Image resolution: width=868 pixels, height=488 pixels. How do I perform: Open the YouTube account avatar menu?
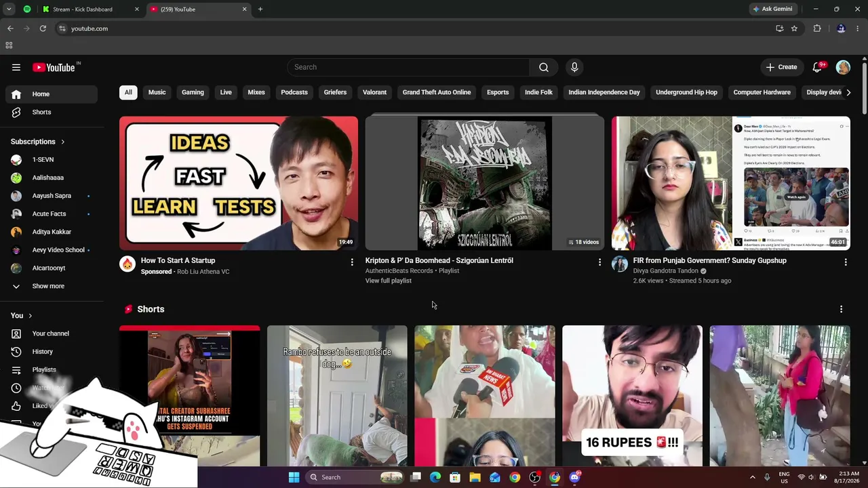pyautogui.click(x=843, y=67)
